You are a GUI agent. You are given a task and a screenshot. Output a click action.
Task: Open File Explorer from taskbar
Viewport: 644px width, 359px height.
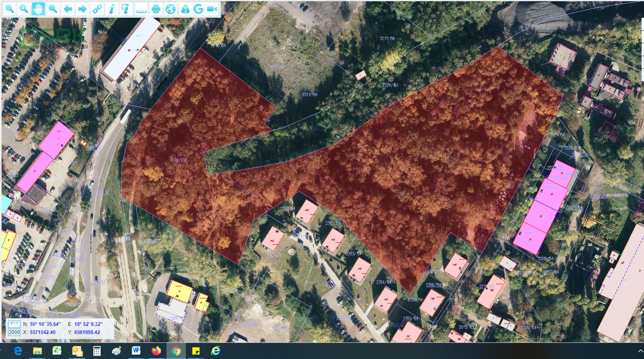pos(38,350)
